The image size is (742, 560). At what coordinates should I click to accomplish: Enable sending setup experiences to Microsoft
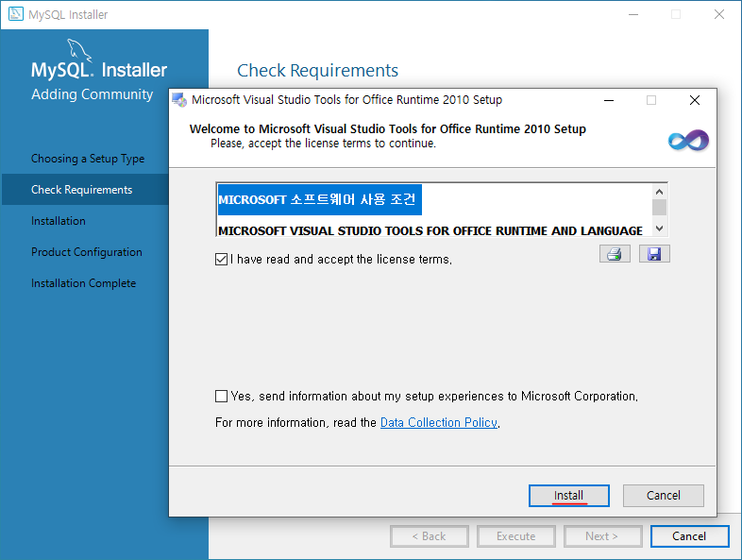click(221, 397)
